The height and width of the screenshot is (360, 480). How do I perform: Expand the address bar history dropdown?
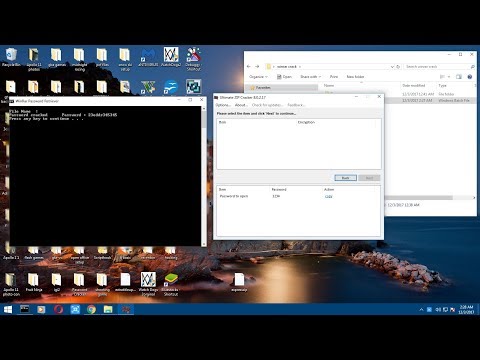click(392, 67)
